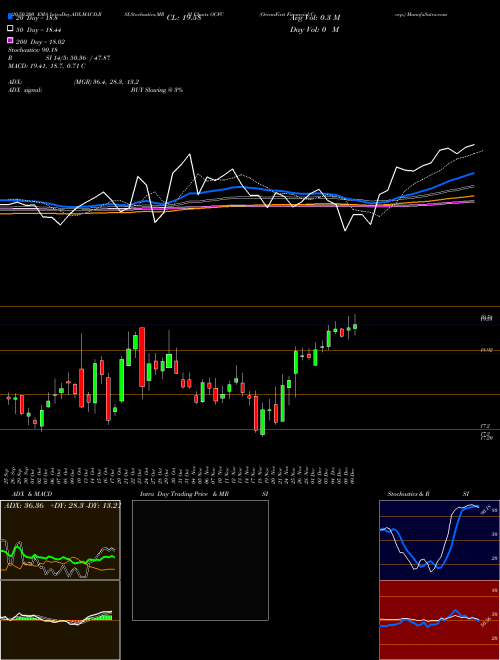Open the red RSI mini chart
The width and height of the screenshot is (500, 660).
pyautogui.click(x=439, y=620)
